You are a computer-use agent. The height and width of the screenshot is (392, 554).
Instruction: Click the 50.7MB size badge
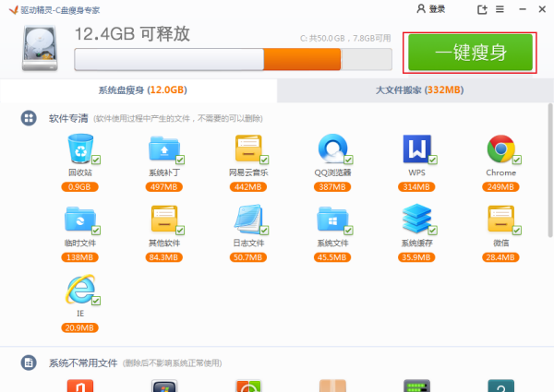(x=248, y=257)
